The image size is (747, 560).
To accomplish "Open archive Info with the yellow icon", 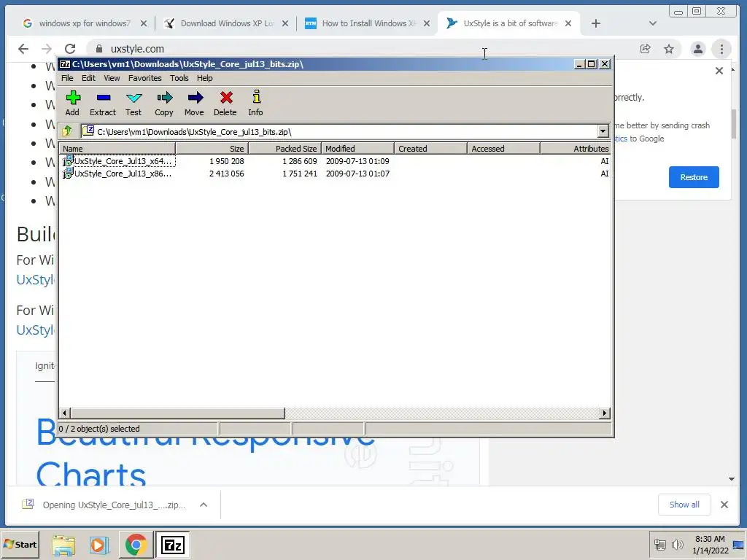I will pos(256,104).
